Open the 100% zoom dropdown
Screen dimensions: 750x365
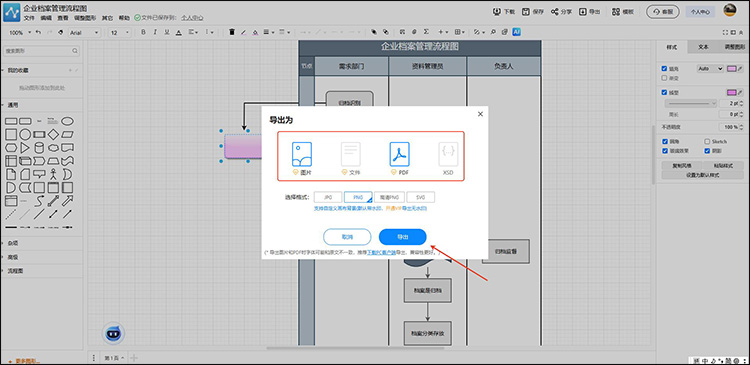20,33
